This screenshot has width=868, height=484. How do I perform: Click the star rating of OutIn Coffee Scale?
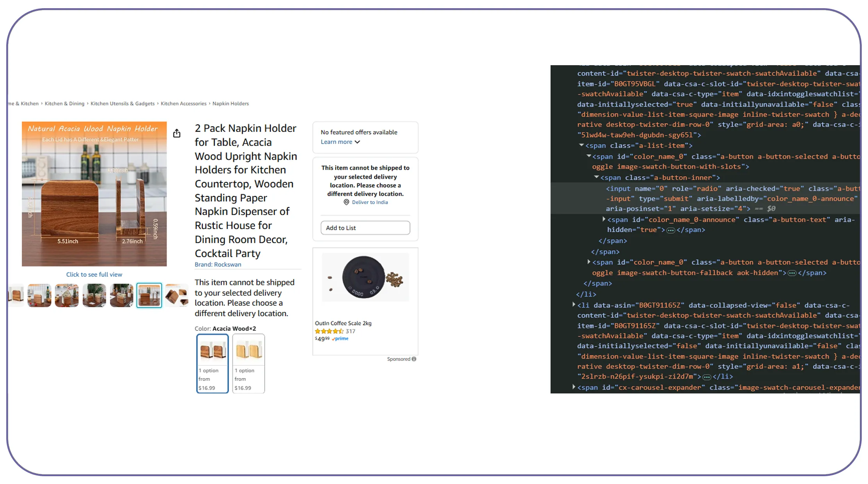(329, 331)
